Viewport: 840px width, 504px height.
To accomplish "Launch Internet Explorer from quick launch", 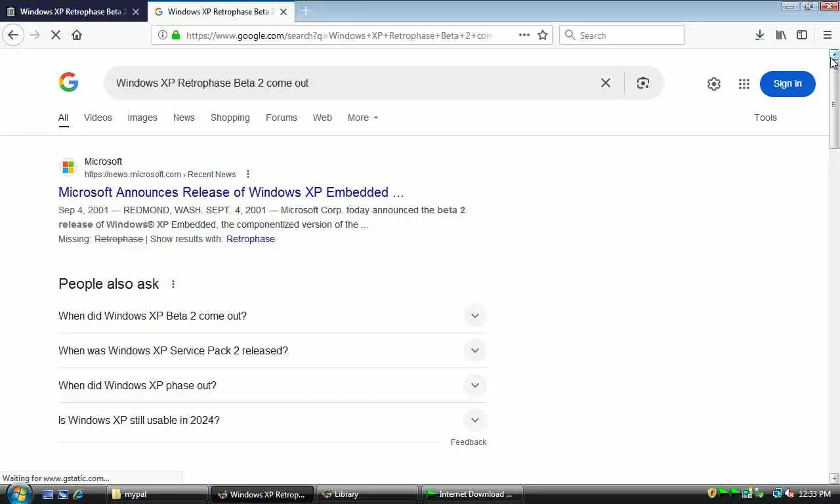I will click(78, 494).
